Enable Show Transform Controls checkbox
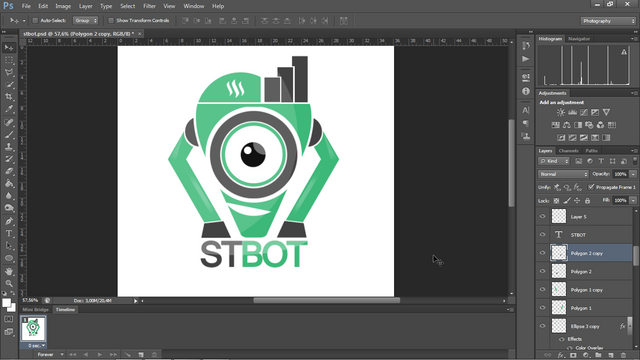This screenshot has width=640, height=360. pyautogui.click(x=111, y=20)
